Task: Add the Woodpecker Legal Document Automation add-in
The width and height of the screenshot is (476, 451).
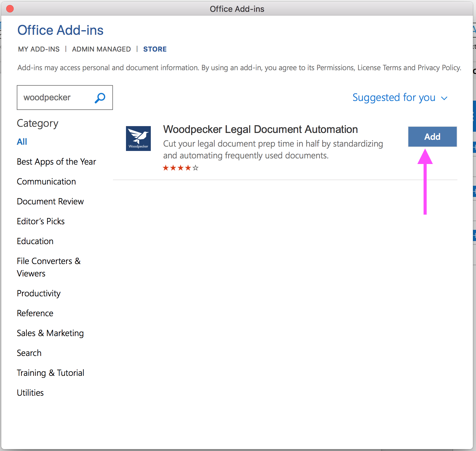Action: tap(432, 137)
